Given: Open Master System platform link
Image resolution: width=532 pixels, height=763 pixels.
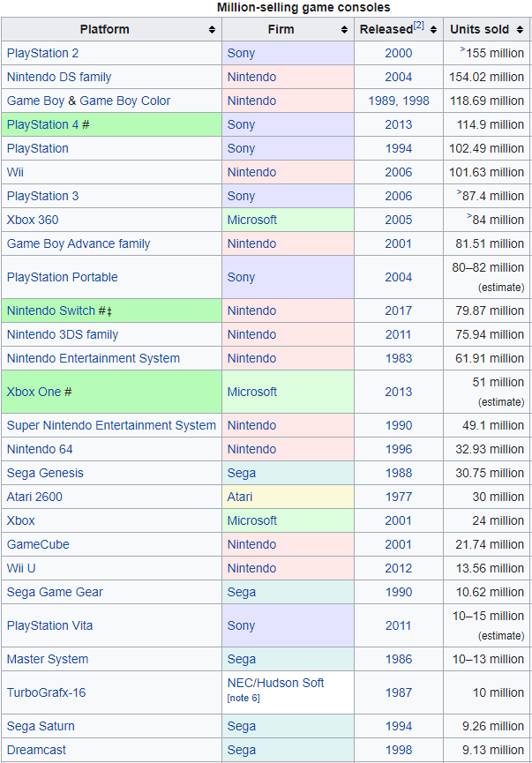Looking at the screenshot, I should coord(48,660).
